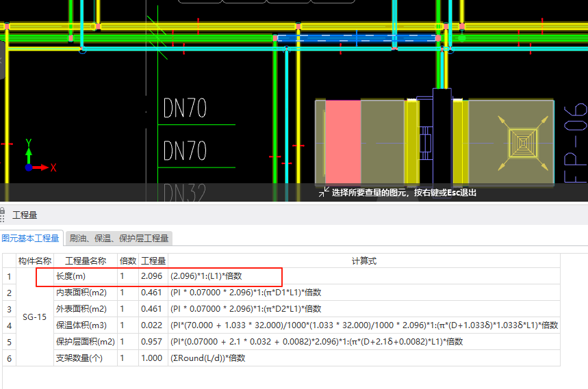Select the 支架数量(个) cell

(x=86, y=358)
